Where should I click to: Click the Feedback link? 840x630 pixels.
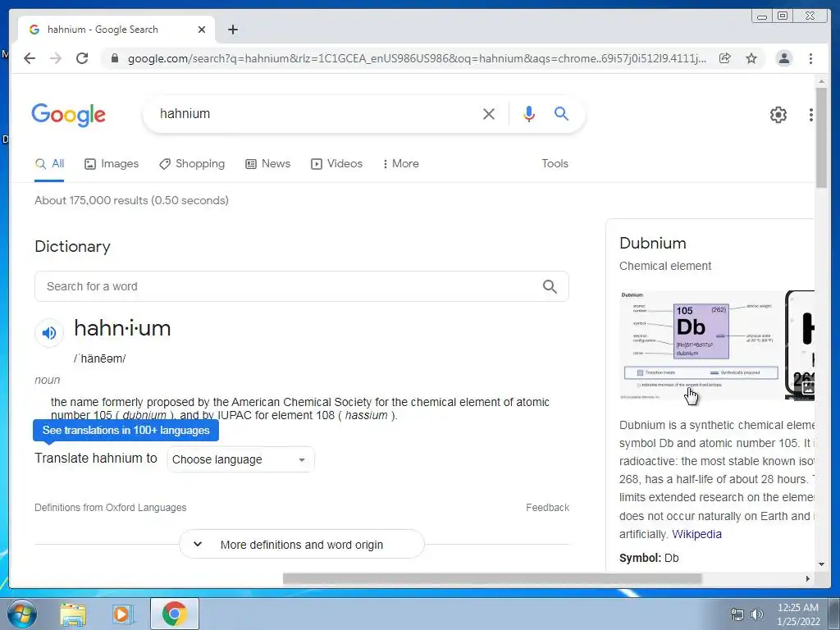[547, 507]
